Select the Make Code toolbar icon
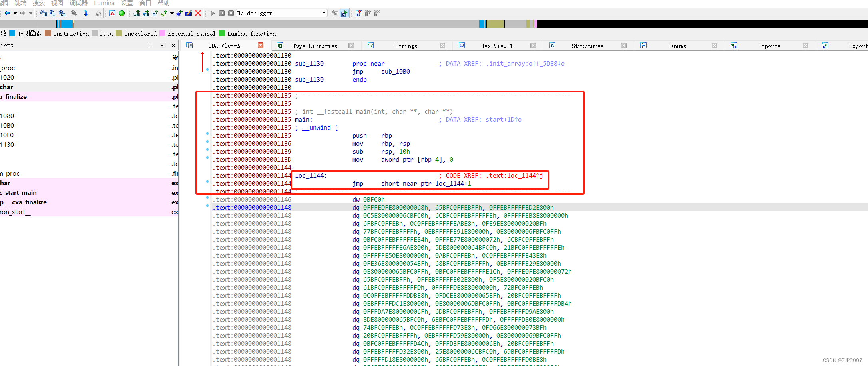 pyautogui.click(x=137, y=13)
